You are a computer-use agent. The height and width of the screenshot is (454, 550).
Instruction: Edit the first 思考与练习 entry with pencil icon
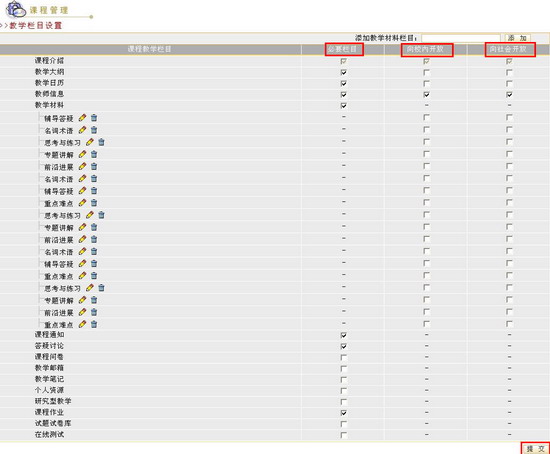[x=90, y=142]
